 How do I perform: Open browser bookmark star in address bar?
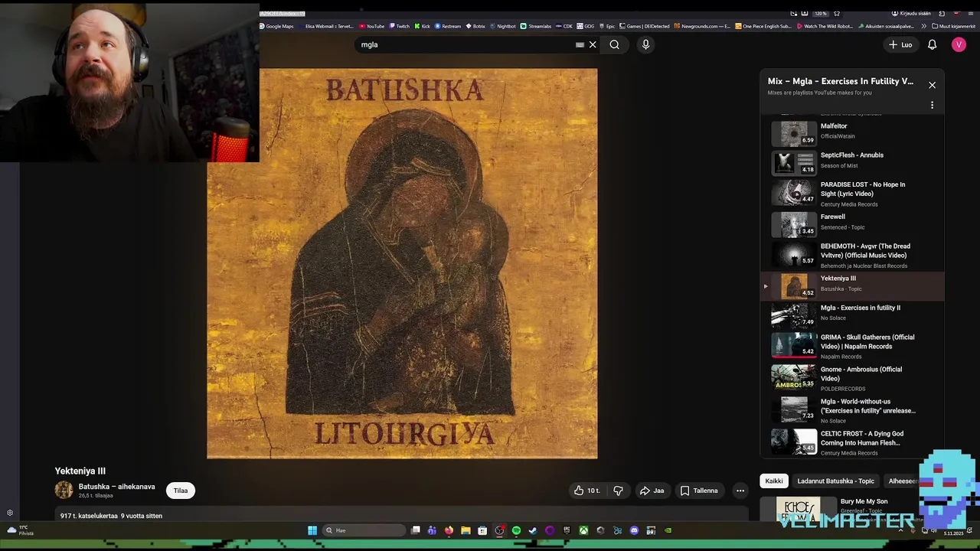(836, 13)
